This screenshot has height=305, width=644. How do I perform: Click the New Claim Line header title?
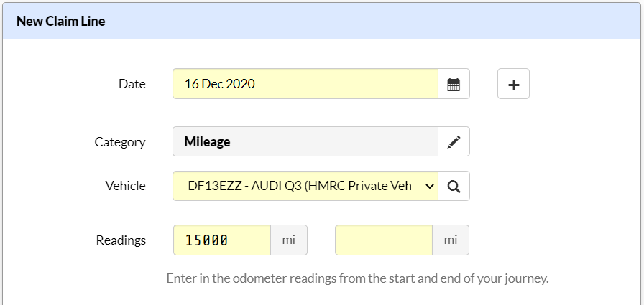pyautogui.click(x=61, y=22)
